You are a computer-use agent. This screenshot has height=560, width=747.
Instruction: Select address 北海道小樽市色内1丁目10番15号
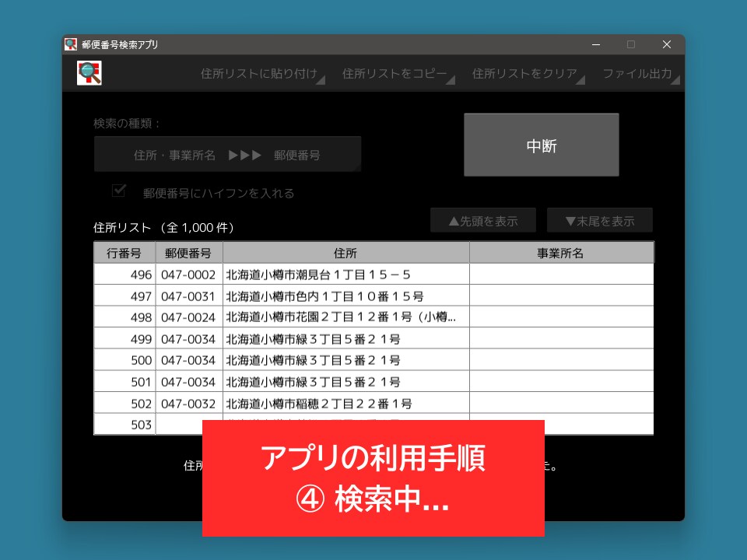[x=345, y=296]
